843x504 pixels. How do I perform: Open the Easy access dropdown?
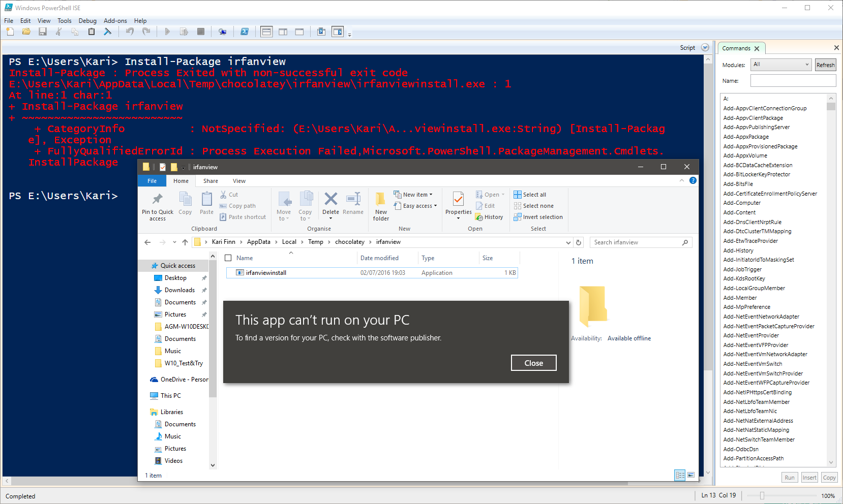[415, 206]
